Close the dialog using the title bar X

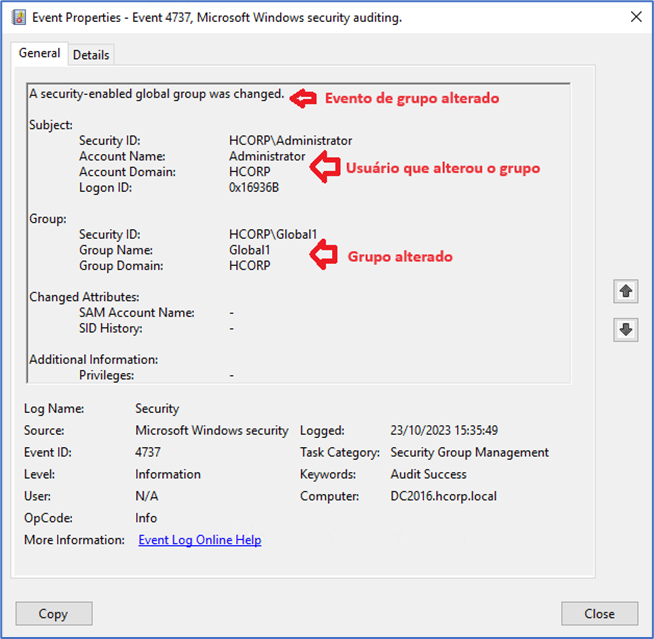(x=635, y=17)
